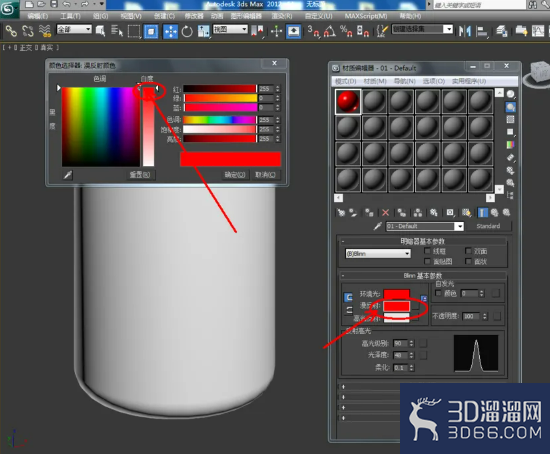Click the 高光级别 specular level value field
Screen dimensions: 550x454
(x=400, y=343)
